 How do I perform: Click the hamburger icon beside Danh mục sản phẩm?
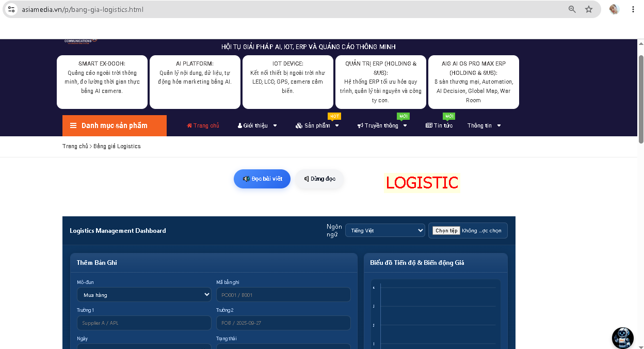click(73, 125)
